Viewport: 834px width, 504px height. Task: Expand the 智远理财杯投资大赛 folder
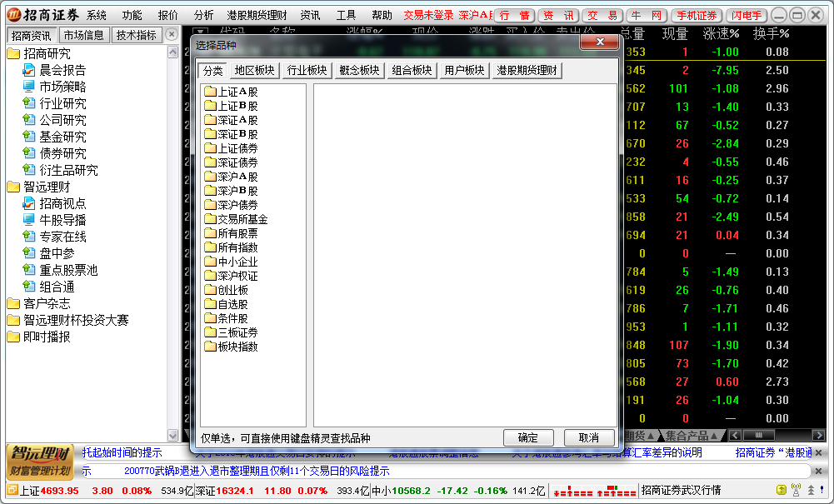point(13,320)
